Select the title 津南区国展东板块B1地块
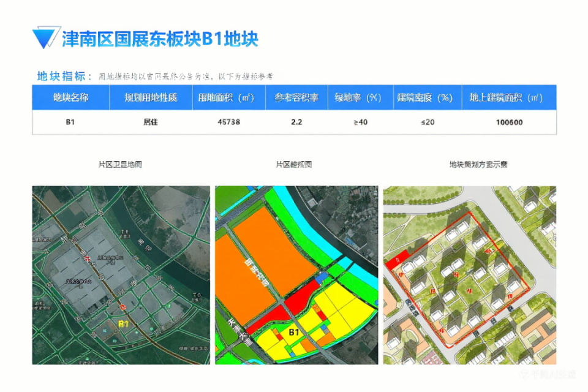588x392 pixels. pos(160,39)
